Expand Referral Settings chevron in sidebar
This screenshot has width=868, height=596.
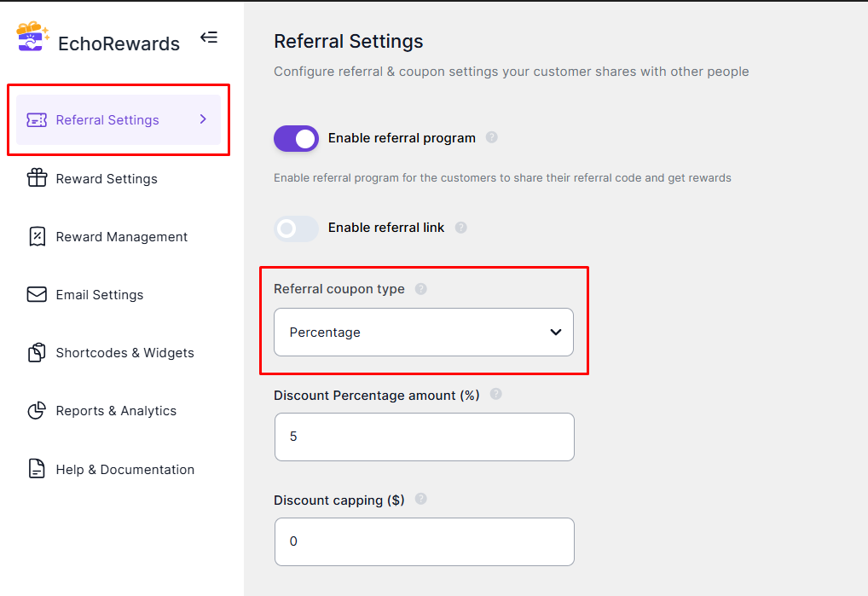pos(203,119)
